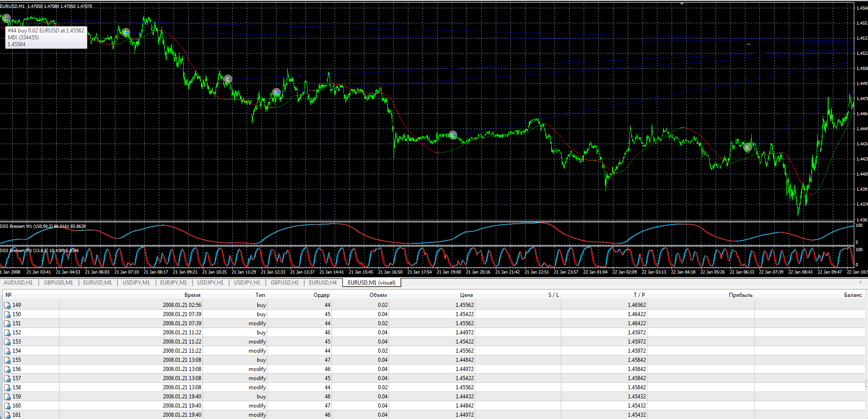Select the modify type cell in row 151

(257, 323)
